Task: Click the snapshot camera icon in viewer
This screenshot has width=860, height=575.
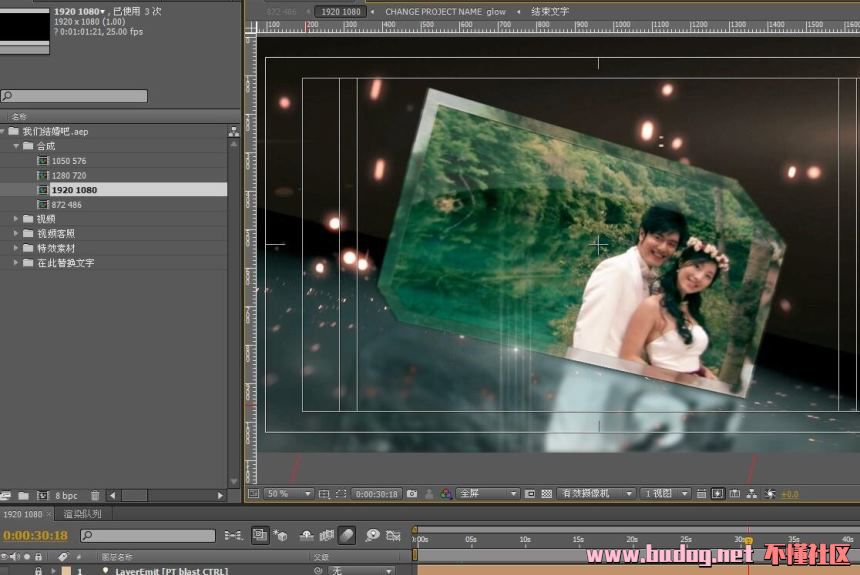Action: point(412,494)
